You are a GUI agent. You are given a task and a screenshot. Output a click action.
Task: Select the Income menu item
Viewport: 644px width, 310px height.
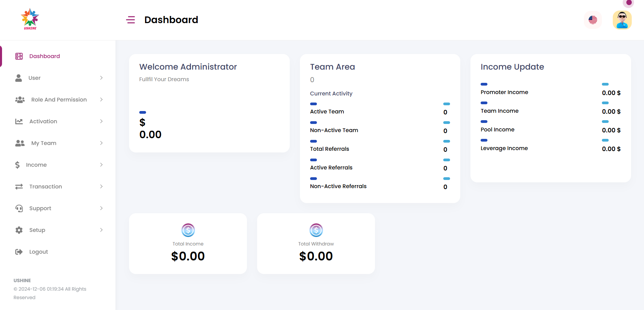point(36,165)
